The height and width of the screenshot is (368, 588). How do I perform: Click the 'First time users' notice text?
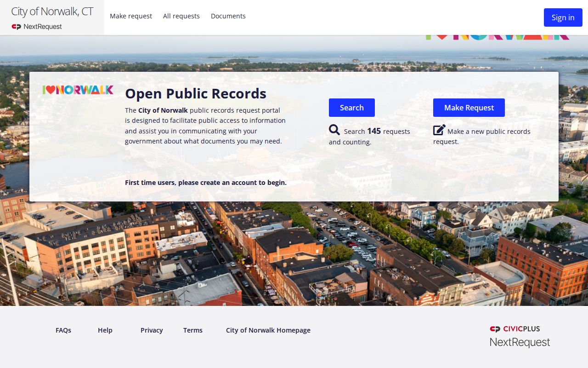206,183
